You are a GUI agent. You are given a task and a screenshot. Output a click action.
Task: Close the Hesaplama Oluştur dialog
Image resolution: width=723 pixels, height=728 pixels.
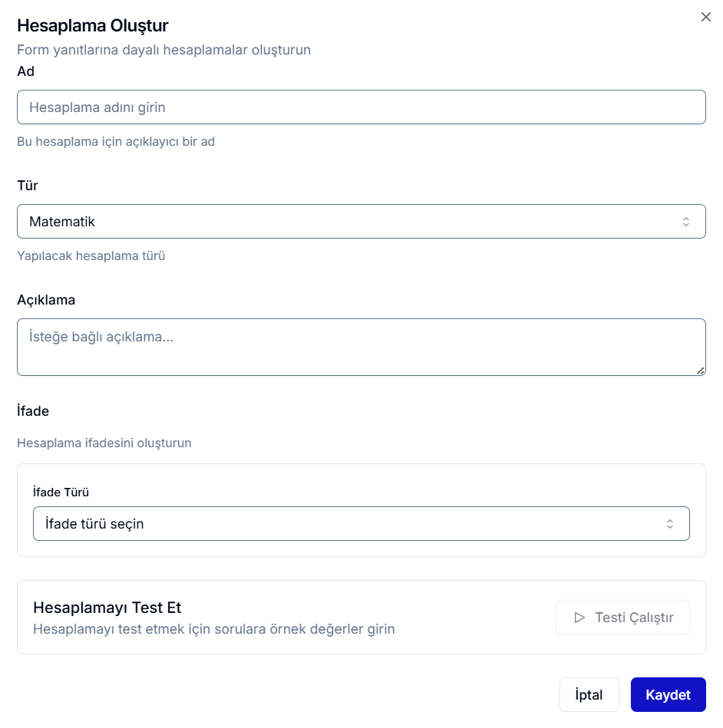coord(706,17)
